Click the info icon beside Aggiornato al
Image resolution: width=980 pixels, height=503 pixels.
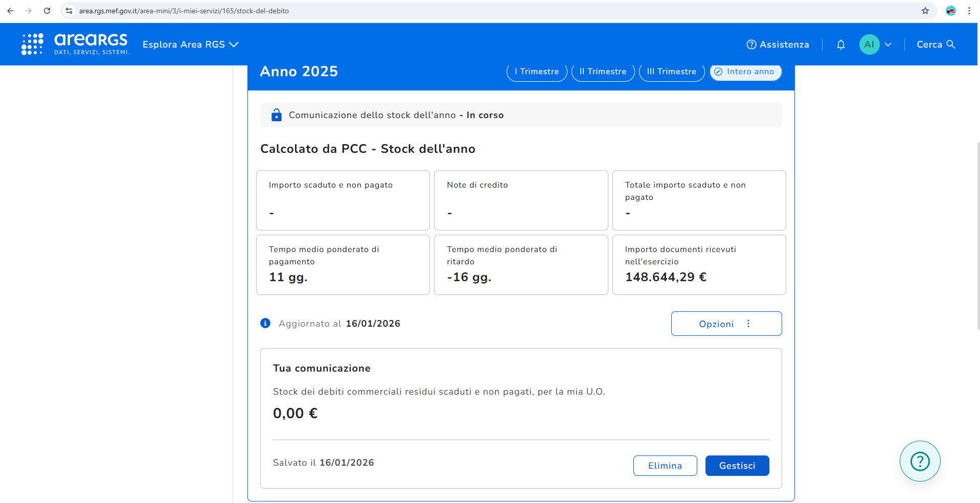click(x=265, y=323)
